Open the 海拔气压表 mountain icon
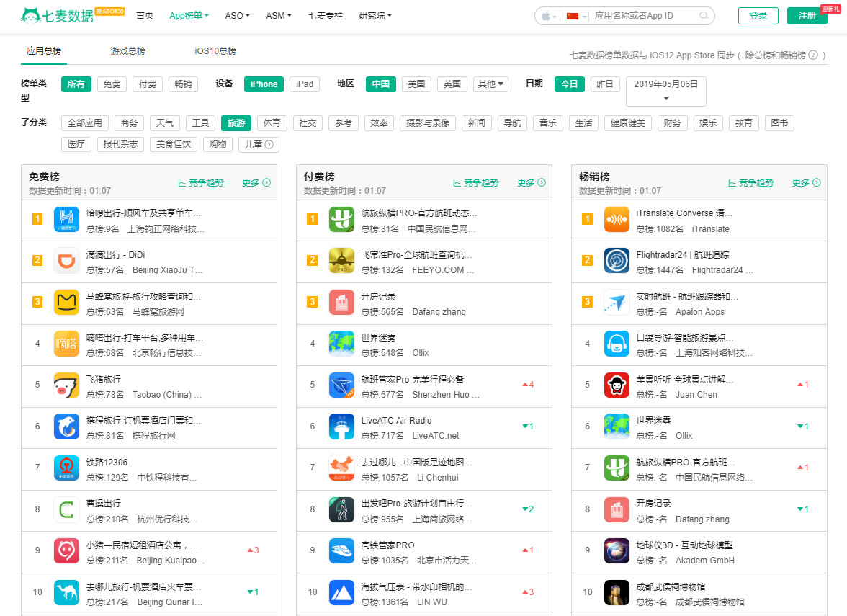The width and height of the screenshot is (847, 616). tap(341, 592)
